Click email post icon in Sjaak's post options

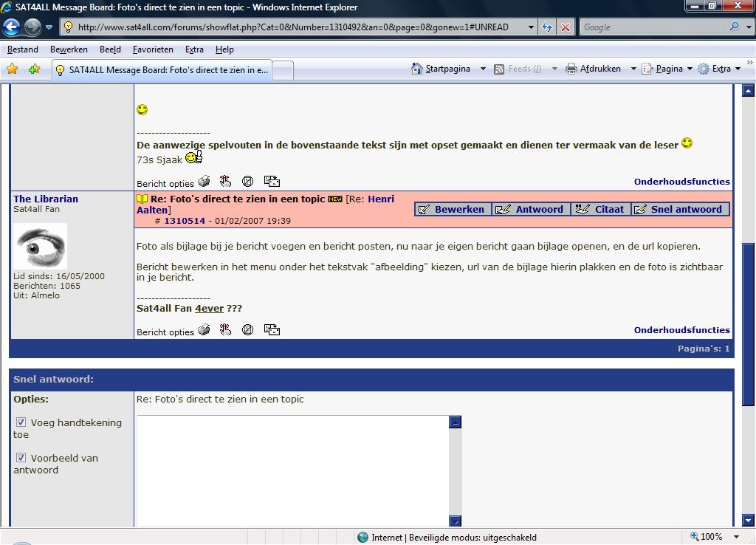272,181
